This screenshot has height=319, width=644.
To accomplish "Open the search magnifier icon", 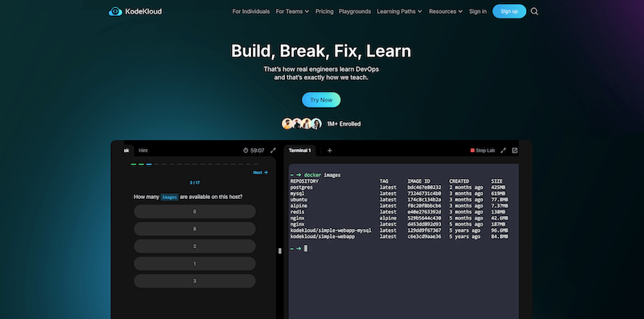I will click(x=535, y=11).
